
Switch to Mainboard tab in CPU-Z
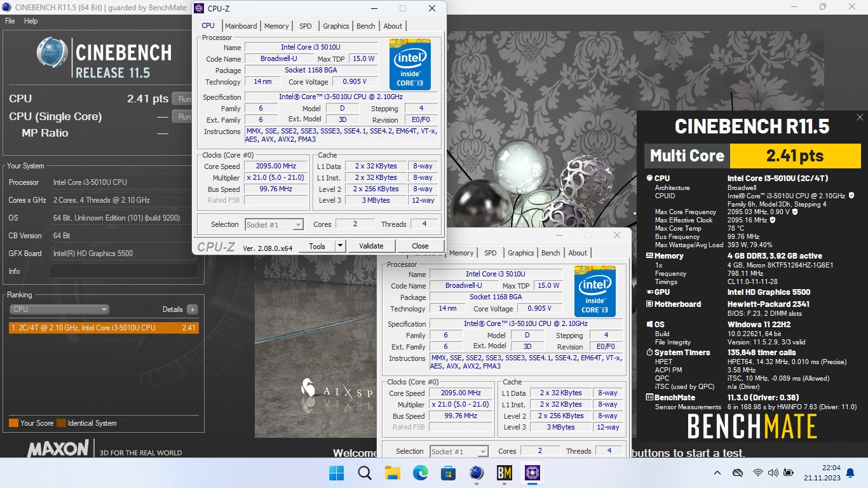(241, 26)
